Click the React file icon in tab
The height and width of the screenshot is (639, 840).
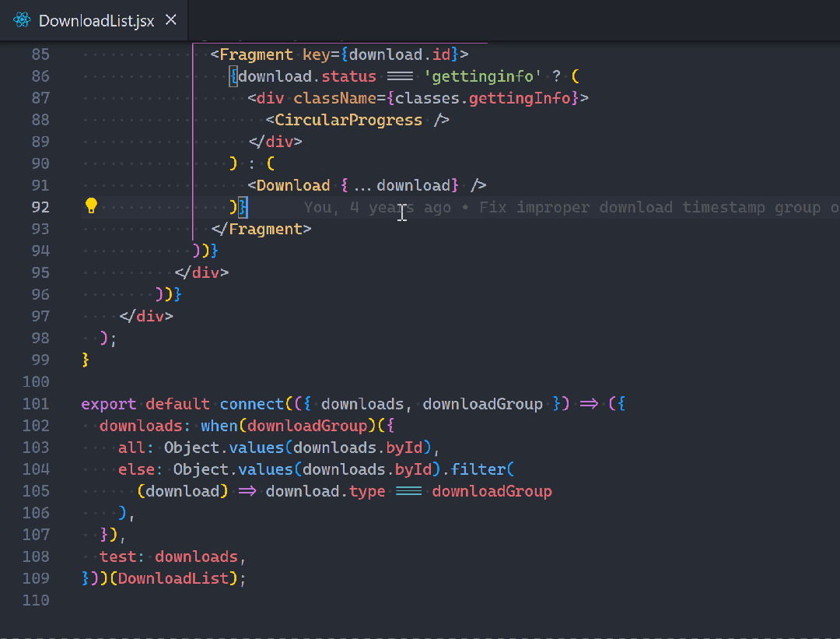pyautogui.click(x=21, y=20)
